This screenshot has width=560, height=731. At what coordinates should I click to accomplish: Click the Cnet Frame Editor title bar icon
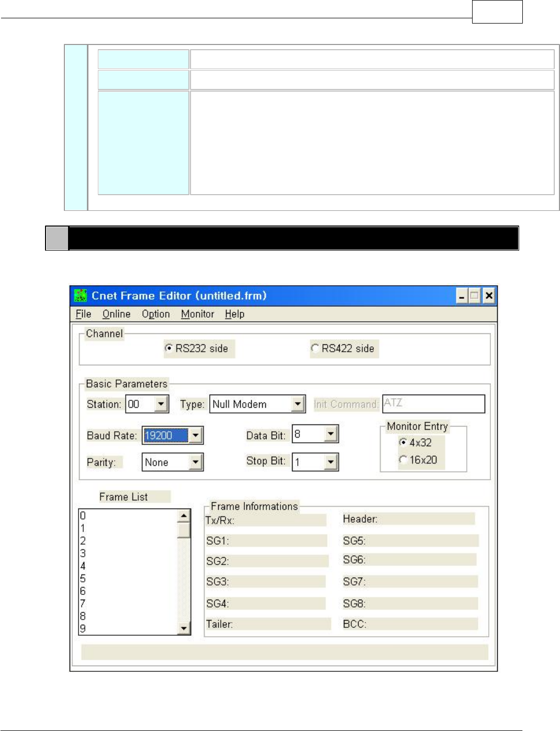point(80,296)
